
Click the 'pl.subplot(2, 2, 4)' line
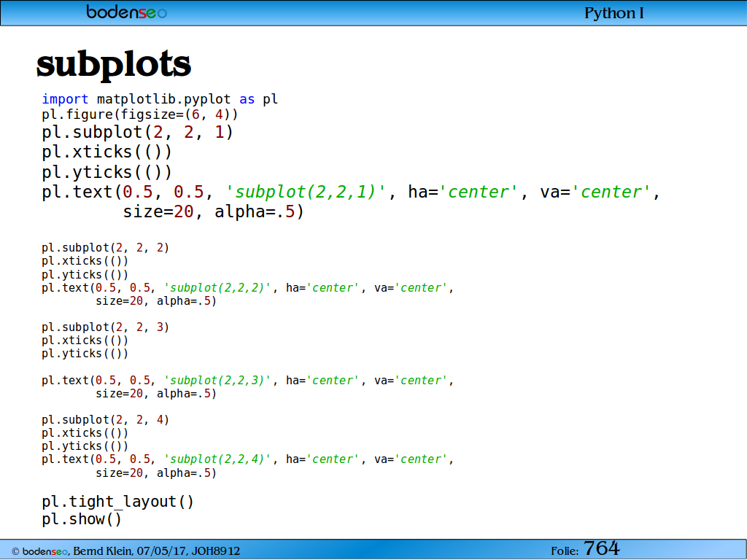(105, 419)
